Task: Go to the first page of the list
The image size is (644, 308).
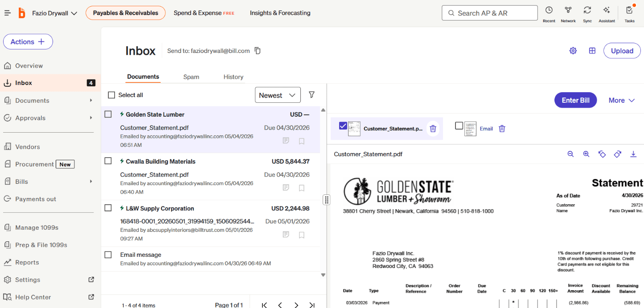Action: coord(264,305)
